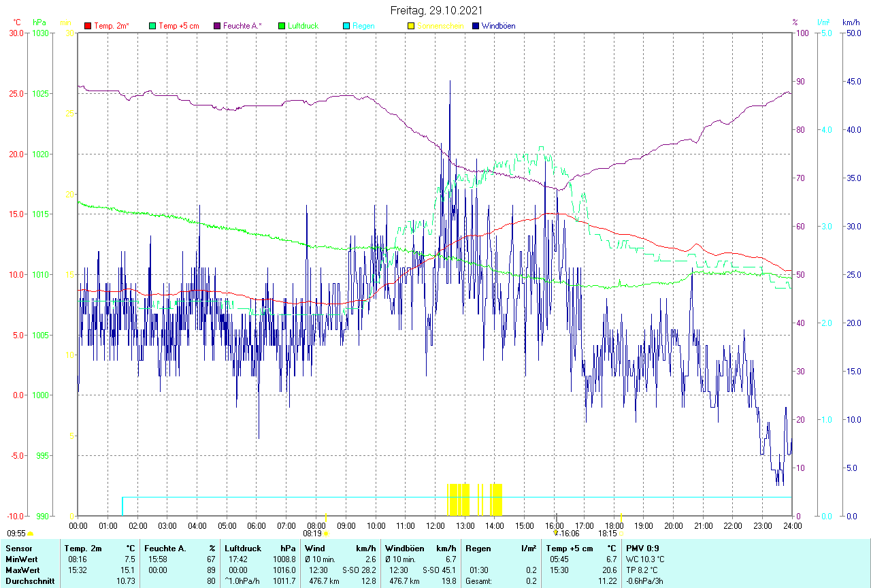Screen dimensions: 871x588
Task: Click the sunrise sun icon next to 08:19
Action: click(326, 534)
